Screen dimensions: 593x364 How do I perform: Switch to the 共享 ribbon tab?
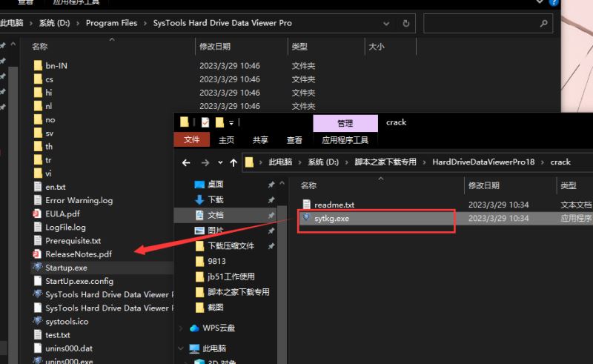tap(260, 140)
